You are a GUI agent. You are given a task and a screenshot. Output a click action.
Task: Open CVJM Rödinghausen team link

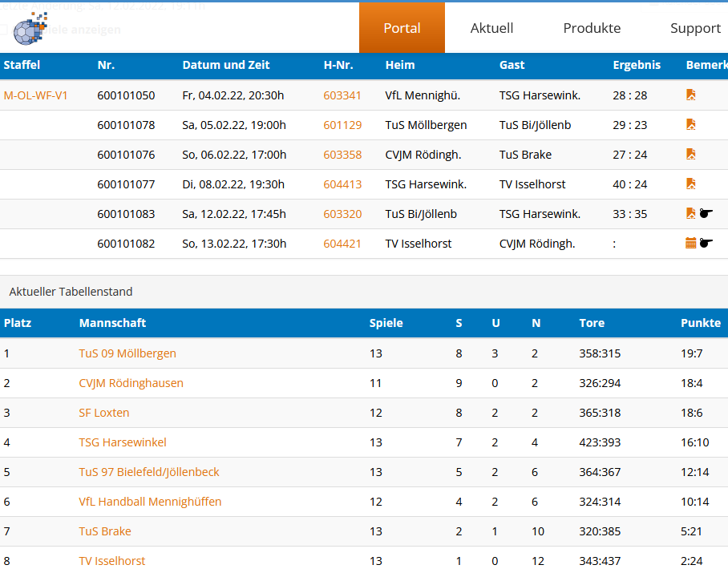point(131,383)
